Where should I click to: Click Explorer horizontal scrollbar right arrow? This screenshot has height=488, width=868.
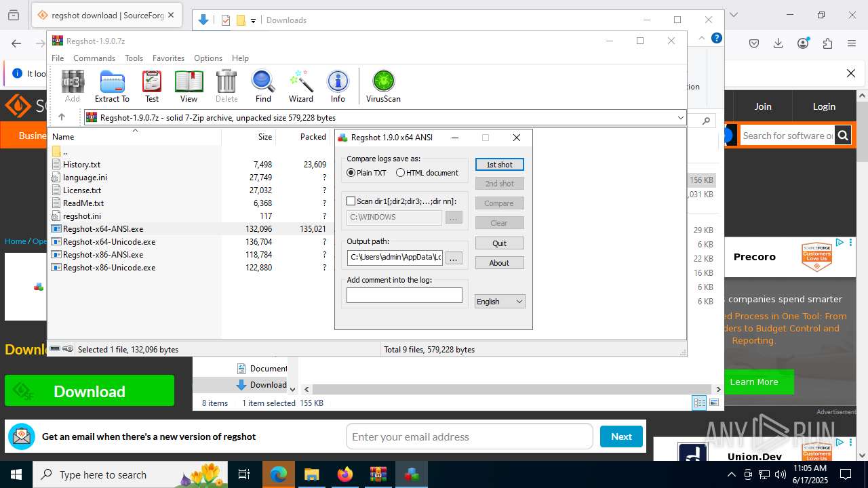(x=719, y=389)
